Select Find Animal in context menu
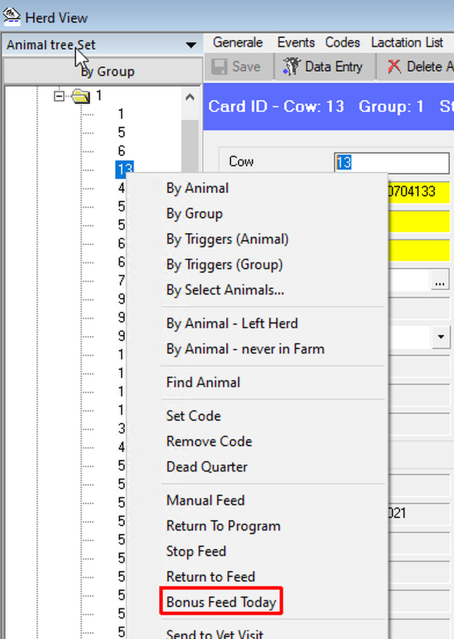Image resolution: width=454 pixels, height=639 pixels. click(203, 383)
